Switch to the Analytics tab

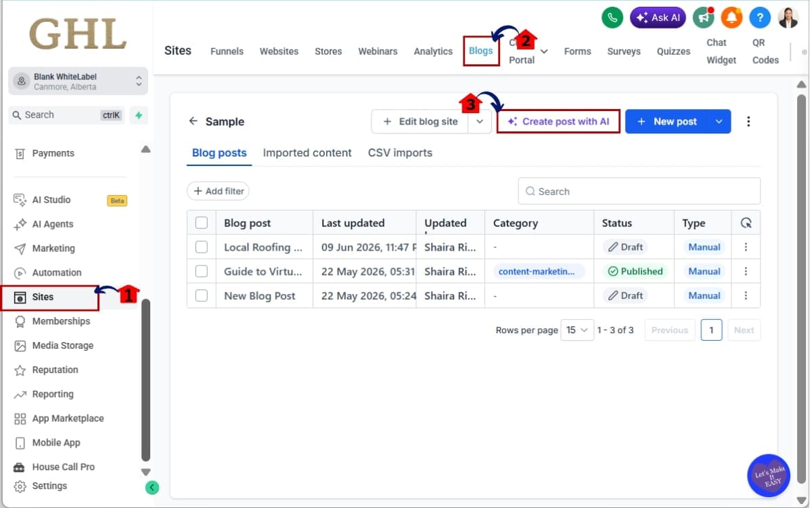[x=433, y=51]
